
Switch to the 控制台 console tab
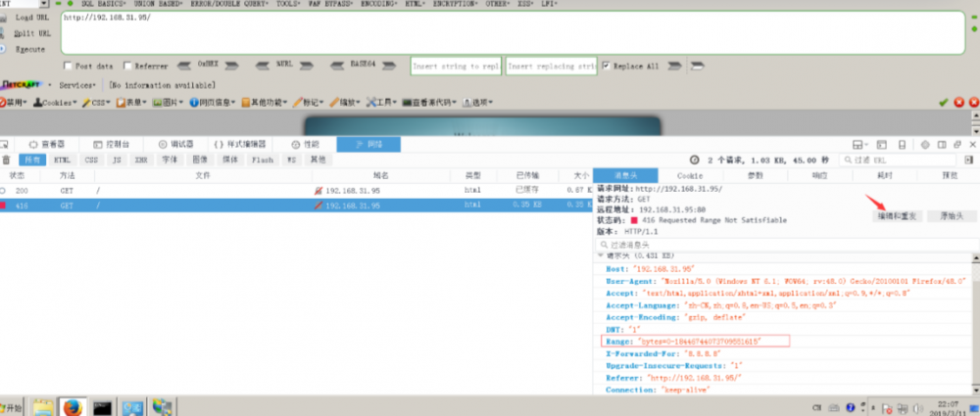click(x=112, y=144)
